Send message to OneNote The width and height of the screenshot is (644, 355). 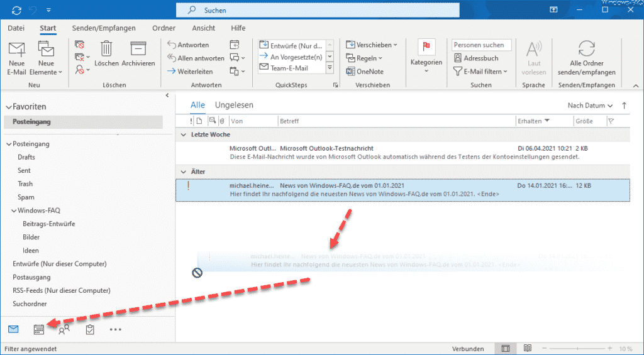click(x=365, y=71)
